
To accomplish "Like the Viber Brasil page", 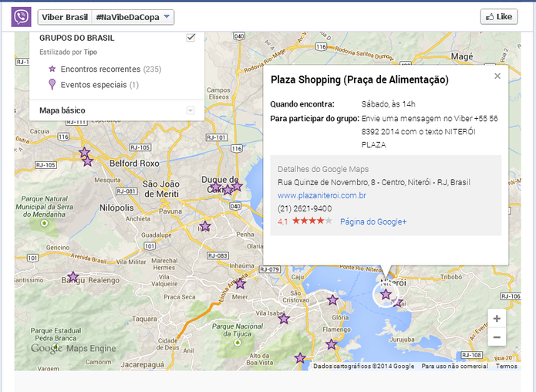I will coord(499,17).
